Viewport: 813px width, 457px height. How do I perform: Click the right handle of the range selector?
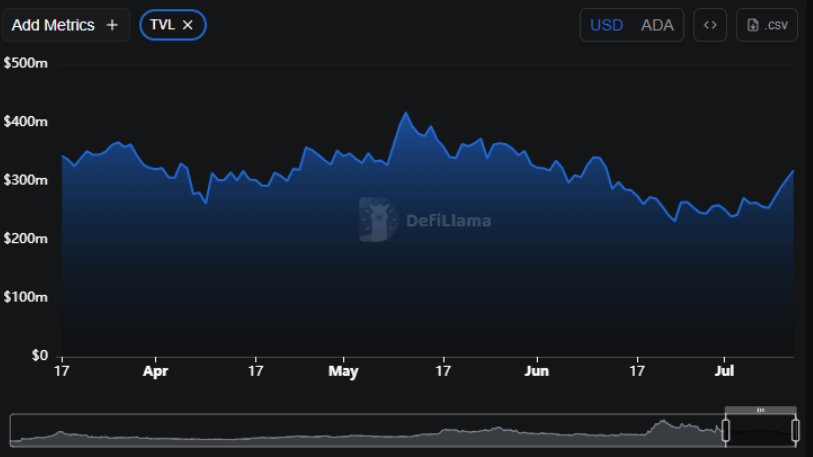click(795, 430)
